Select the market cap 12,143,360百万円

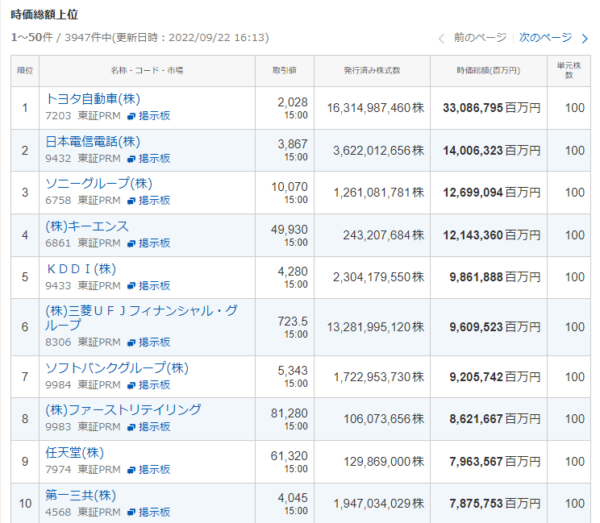492,235
